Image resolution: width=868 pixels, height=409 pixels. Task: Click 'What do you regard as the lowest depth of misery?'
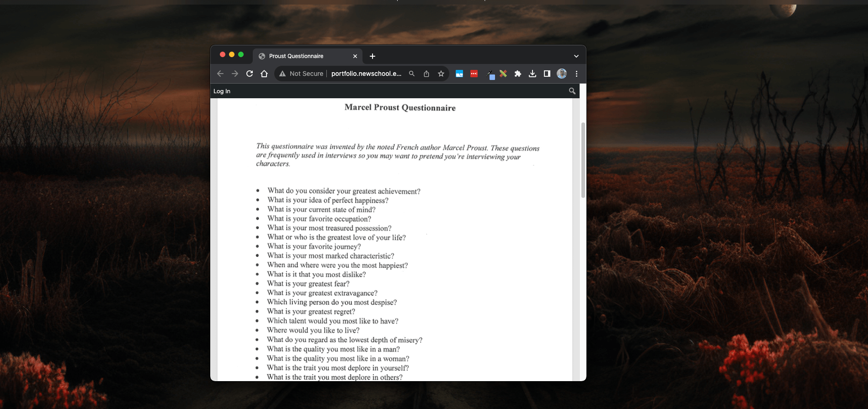pyautogui.click(x=345, y=340)
